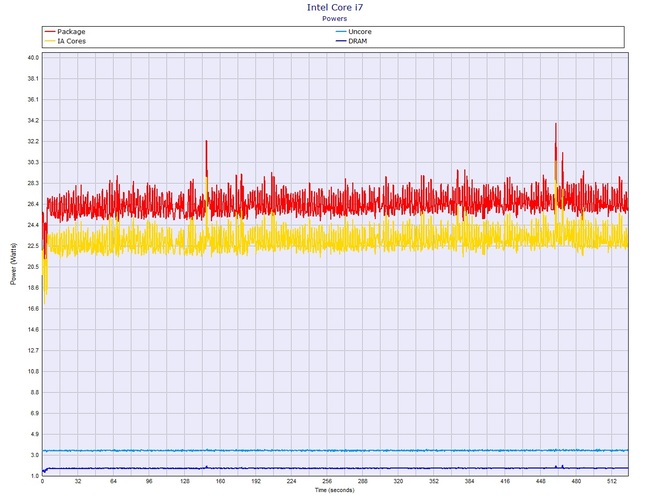
Task: Click the "Powers" chart subtitle
Action: [335, 19]
